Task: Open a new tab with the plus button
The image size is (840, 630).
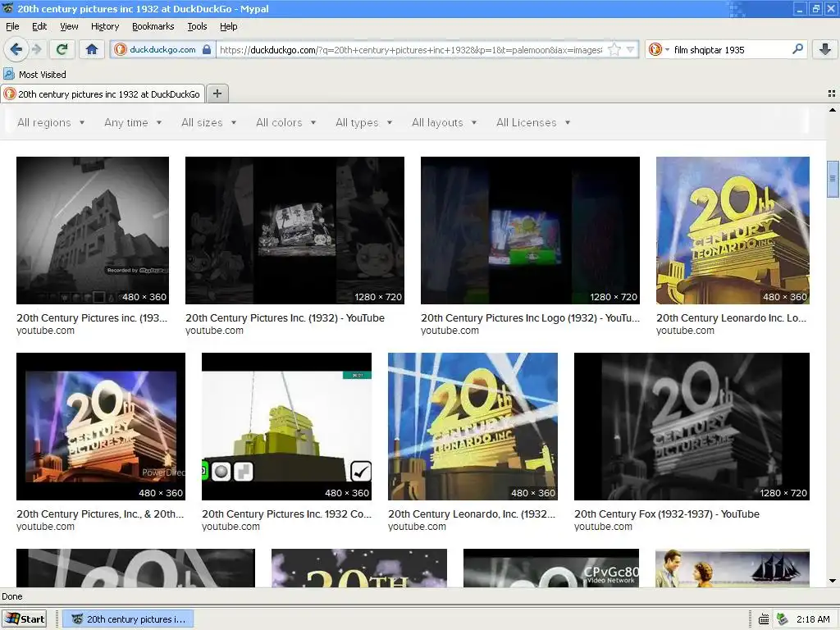Action: coord(217,94)
